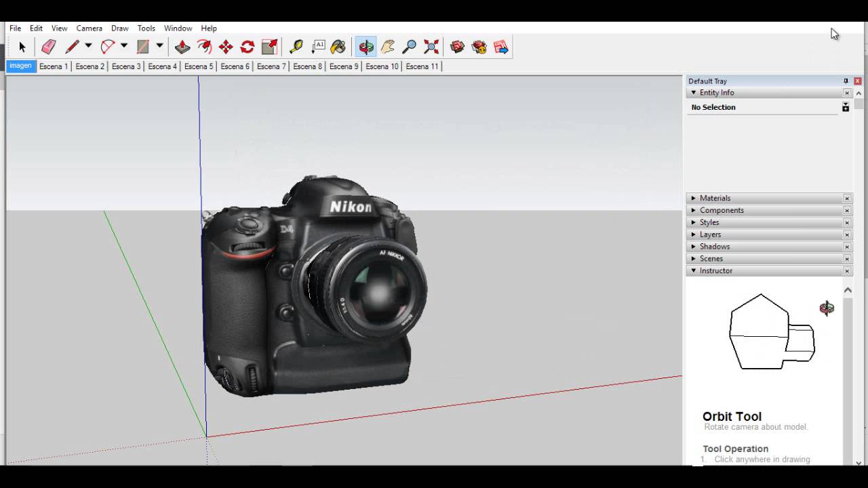868x488 pixels.
Task: Close the Materials panel with its X
Action: click(847, 199)
